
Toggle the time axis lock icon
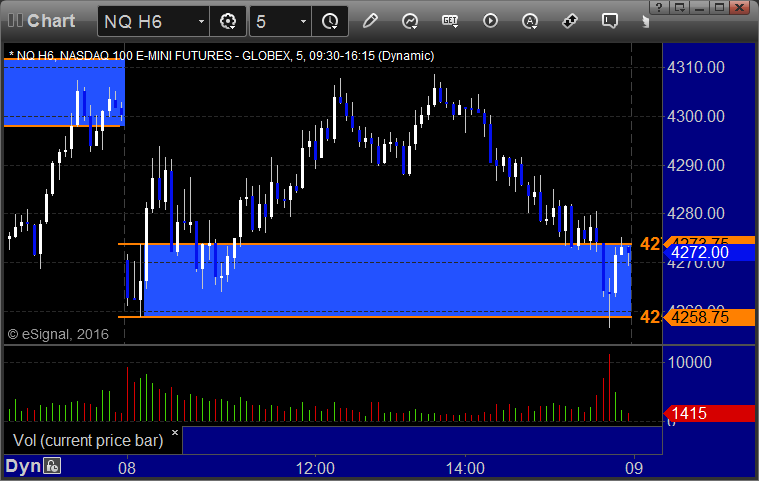52,466
